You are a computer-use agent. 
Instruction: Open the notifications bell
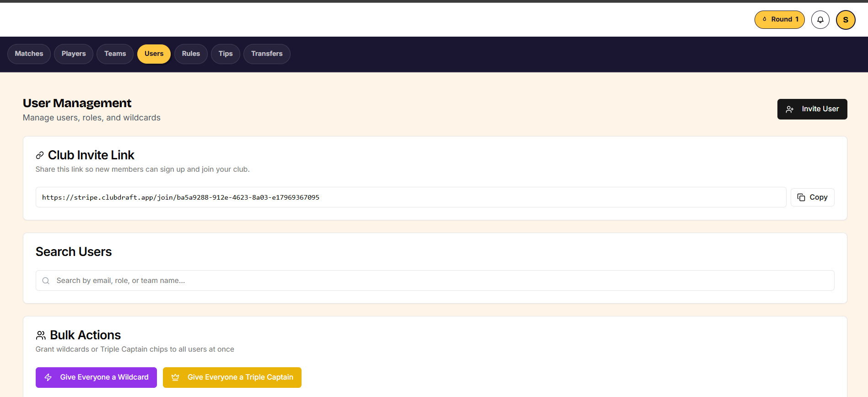[820, 20]
